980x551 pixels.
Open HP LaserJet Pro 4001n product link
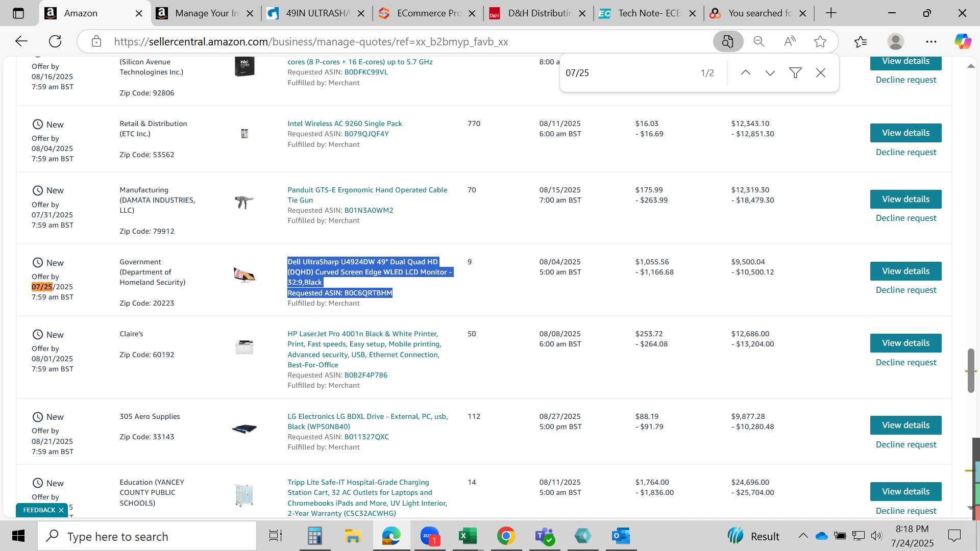tap(364, 349)
